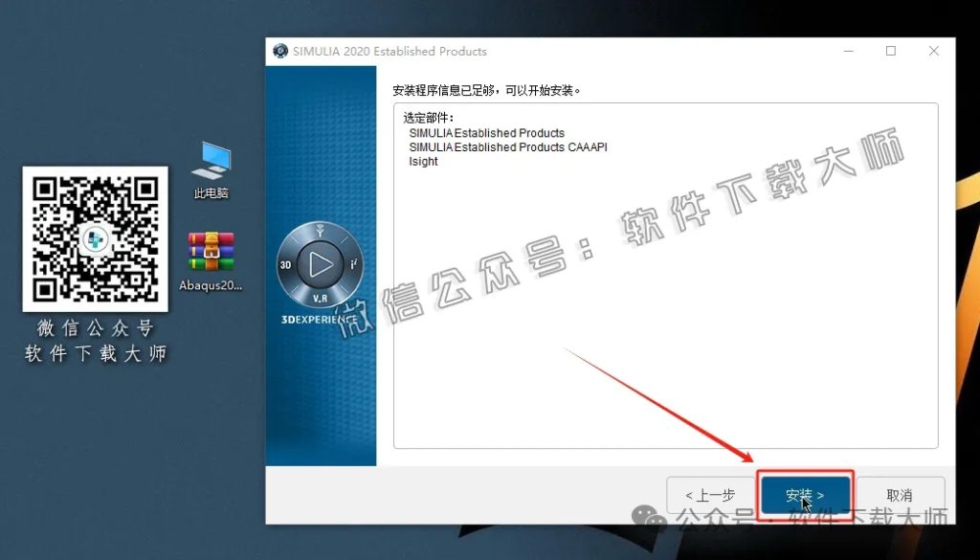Click the 3DEXPERIENCE play button logo
Image resolution: width=980 pixels, height=560 pixels.
321,261
